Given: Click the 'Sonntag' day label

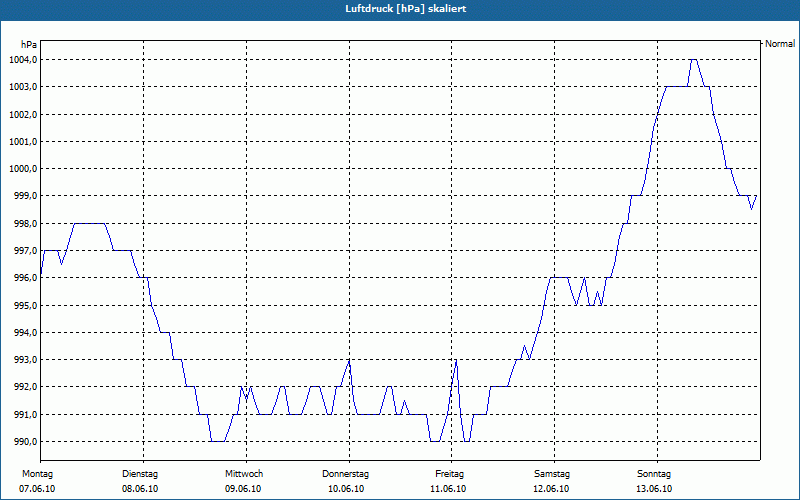Looking at the screenshot, I should (654, 474).
